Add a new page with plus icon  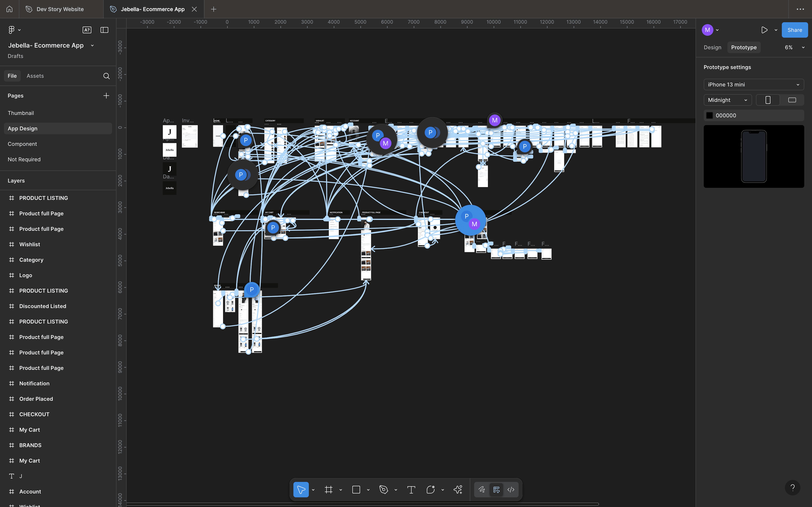pos(106,96)
